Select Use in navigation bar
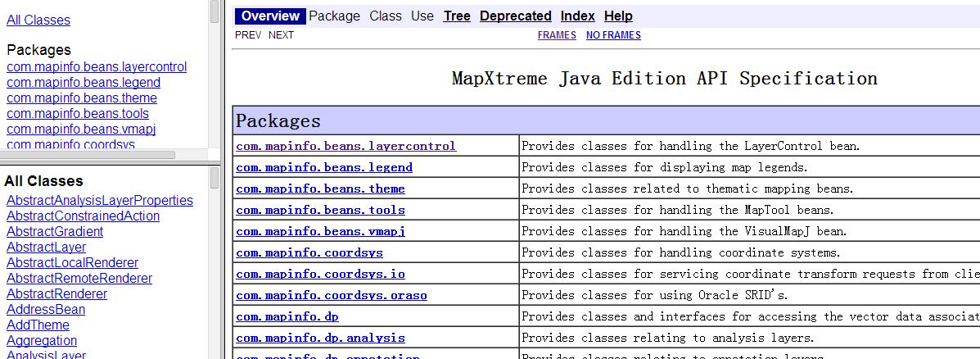Image resolution: width=980 pixels, height=359 pixels. coord(422,16)
